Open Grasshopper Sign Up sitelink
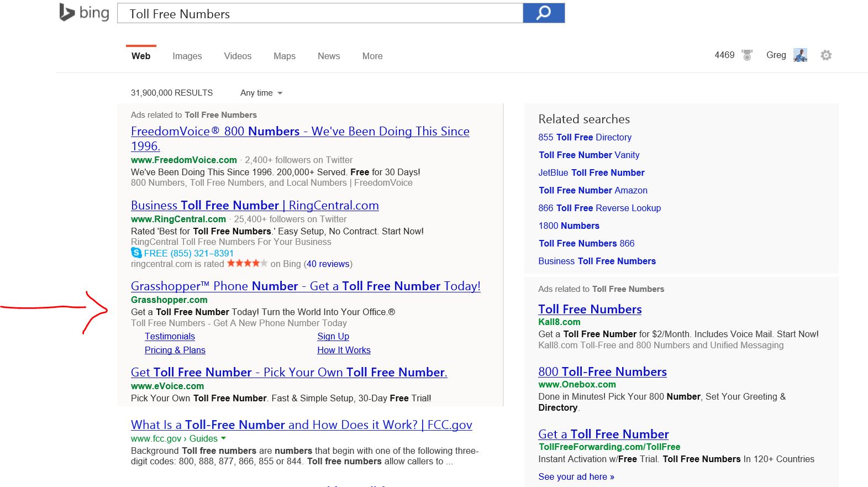This screenshot has height=487, width=868. click(x=333, y=336)
